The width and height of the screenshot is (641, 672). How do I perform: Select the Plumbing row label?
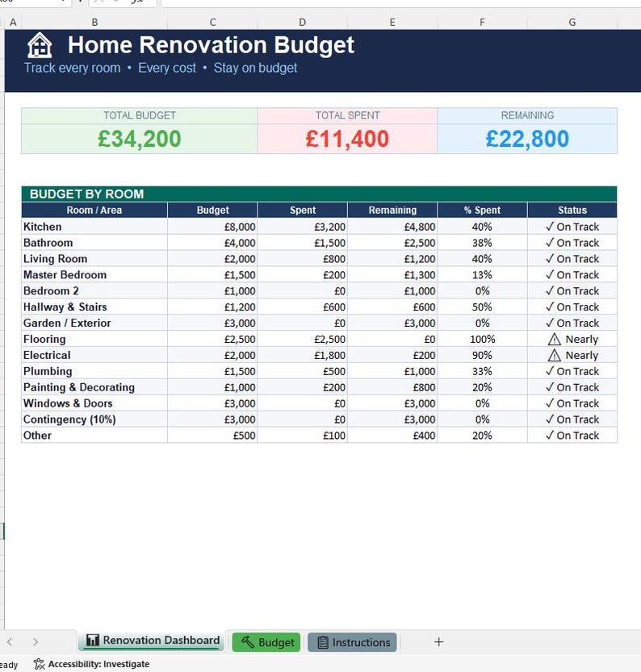pyautogui.click(x=94, y=371)
